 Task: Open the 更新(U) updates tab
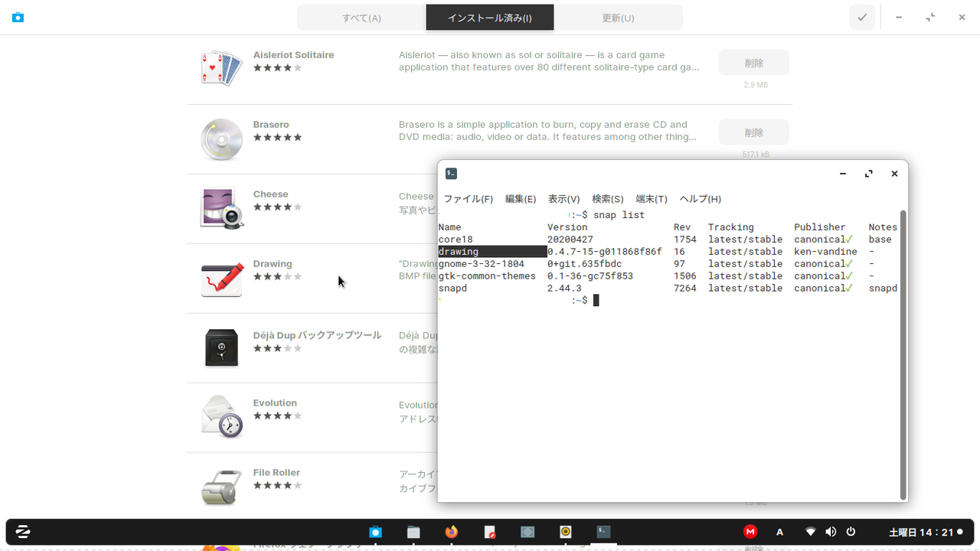pos(618,18)
